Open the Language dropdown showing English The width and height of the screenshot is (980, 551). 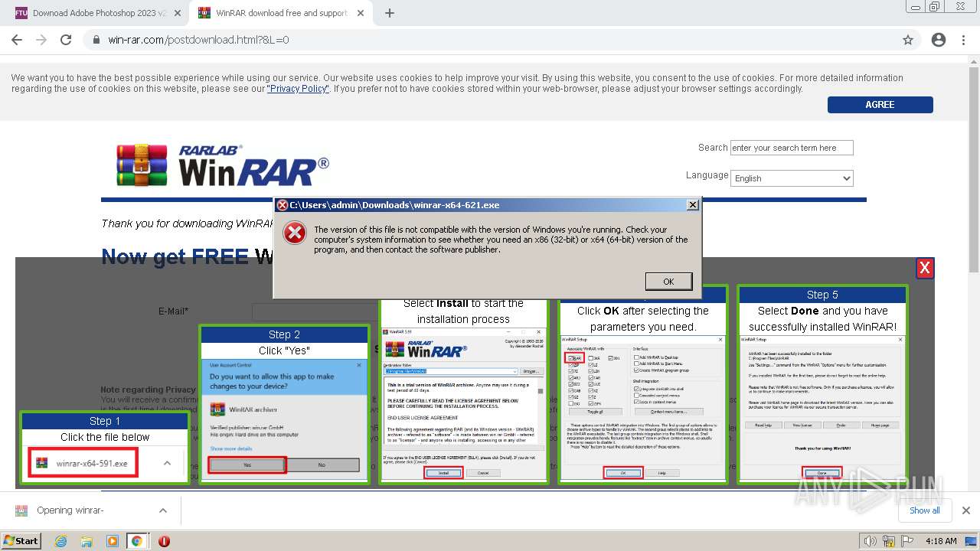792,178
